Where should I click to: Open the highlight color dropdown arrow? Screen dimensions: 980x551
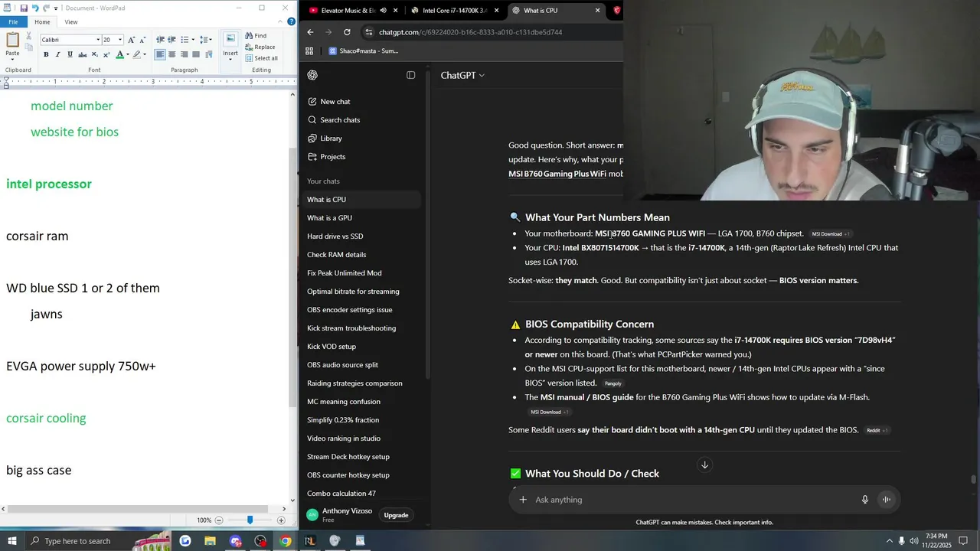[145, 54]
